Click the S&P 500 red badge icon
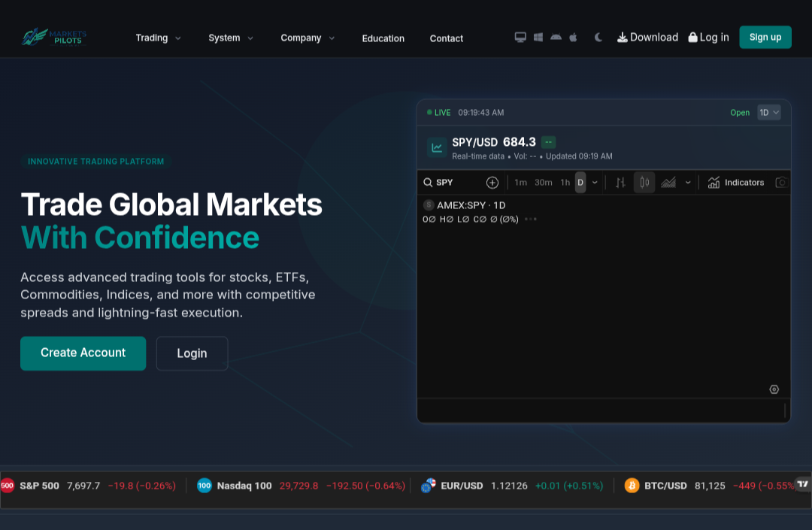Viewport: 812px width, 530px height. pyautogui.click(x=8, y=486)
